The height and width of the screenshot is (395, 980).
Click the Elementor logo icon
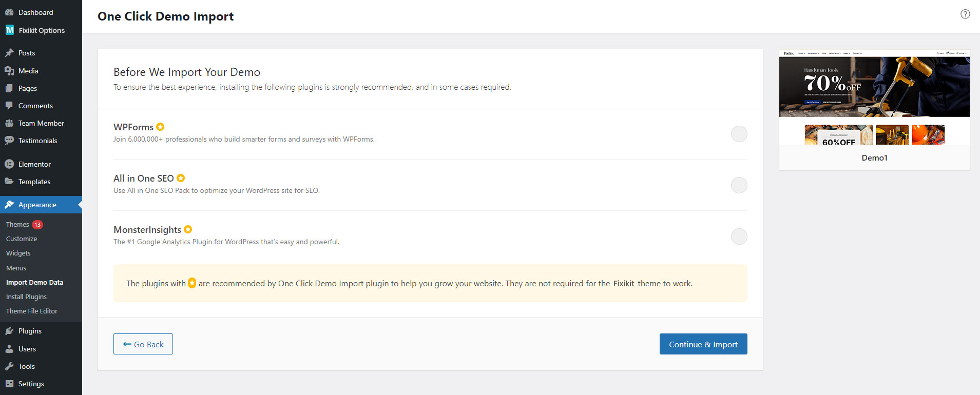pos(9,164)
